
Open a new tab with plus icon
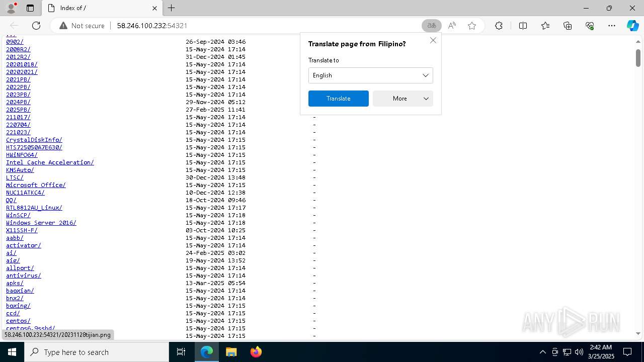click(171, 8)
